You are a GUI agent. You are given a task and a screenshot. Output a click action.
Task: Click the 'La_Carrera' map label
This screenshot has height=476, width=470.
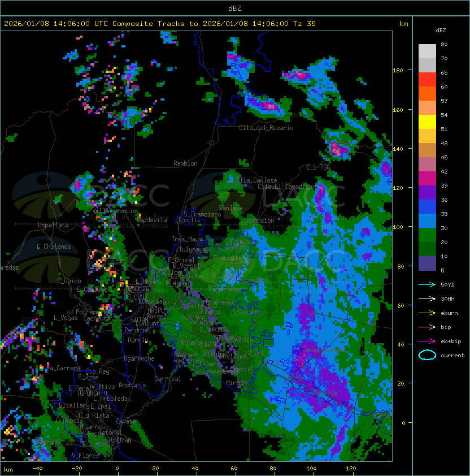[64, 368]
